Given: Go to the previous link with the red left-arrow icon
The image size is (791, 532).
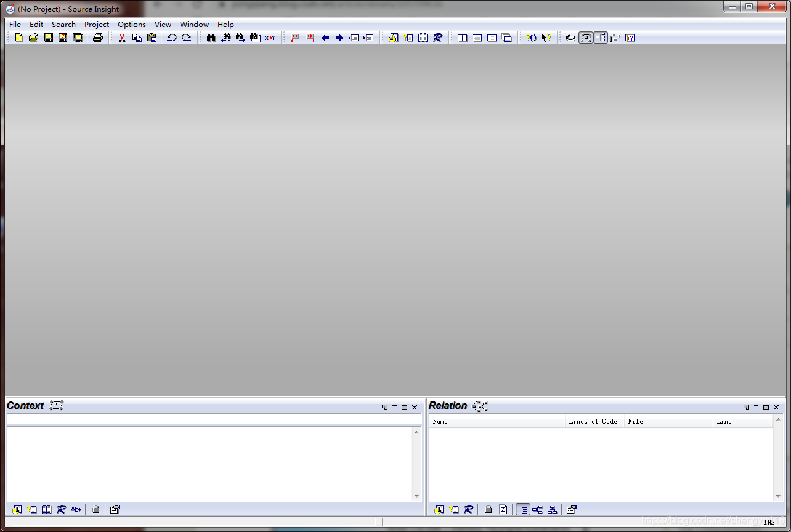Looking at the screenshot, I should pos(295,38).
